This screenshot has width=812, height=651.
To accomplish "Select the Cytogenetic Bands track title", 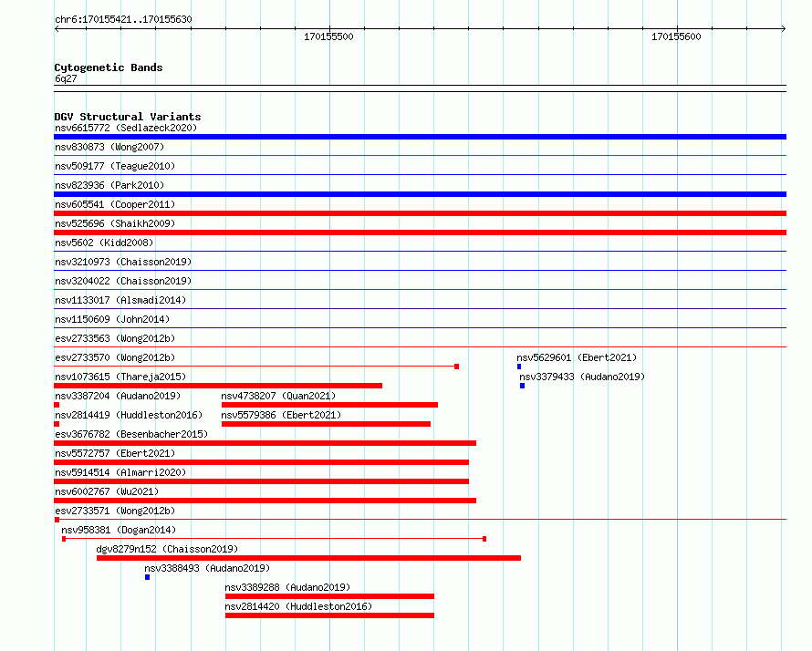I will click(x=109, y=67).
